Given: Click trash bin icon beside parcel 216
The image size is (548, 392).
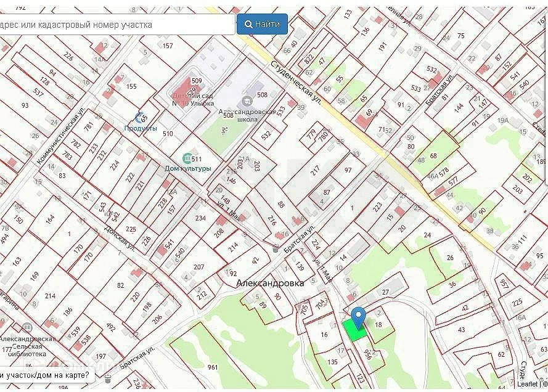Looking at the screenshot, I should click(275, 248).
